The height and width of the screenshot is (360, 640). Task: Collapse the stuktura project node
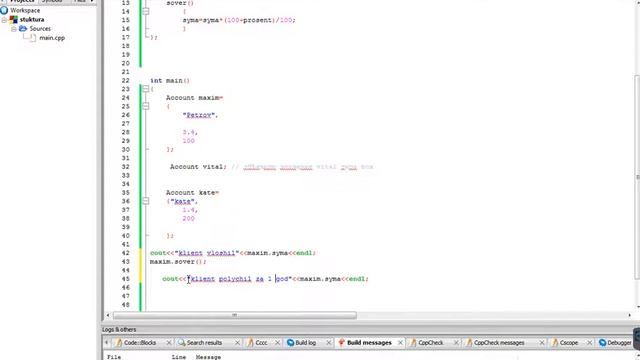(4, 20)
